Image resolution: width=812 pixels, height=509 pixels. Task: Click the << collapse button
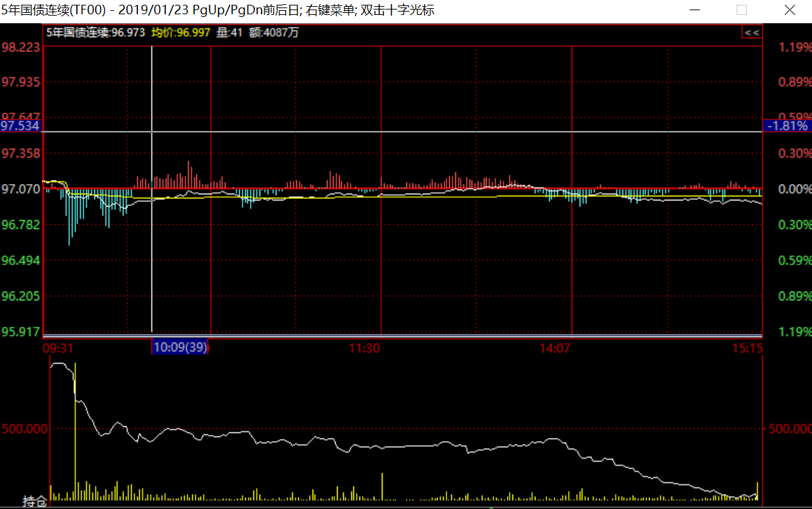(752, 32)
